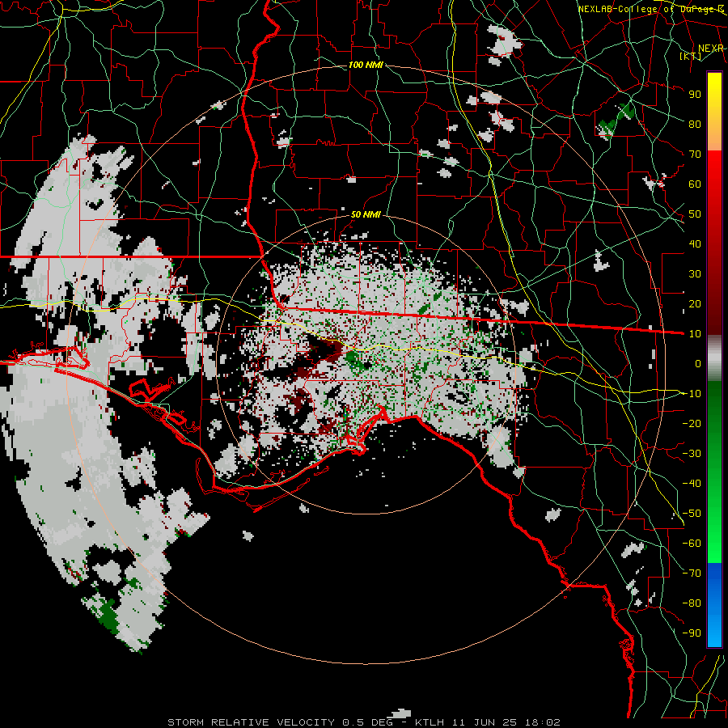Click the "[KT]" units label above colorbar

pos(691,56)
